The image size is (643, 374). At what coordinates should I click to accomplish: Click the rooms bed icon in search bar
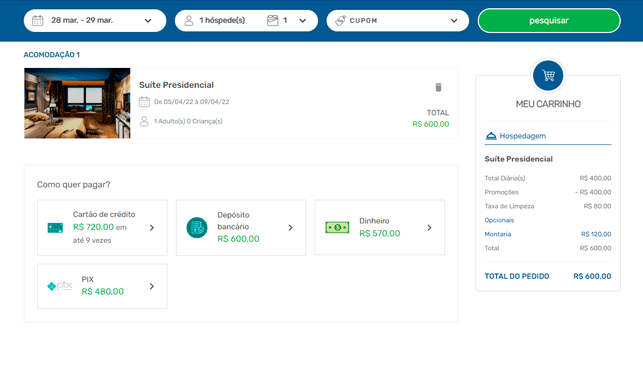pyautogui.click(x=273, y=21)
